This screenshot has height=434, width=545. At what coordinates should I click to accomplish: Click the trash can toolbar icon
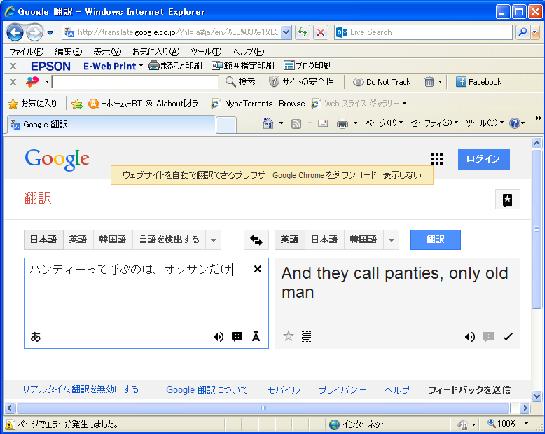coord(429,82)
